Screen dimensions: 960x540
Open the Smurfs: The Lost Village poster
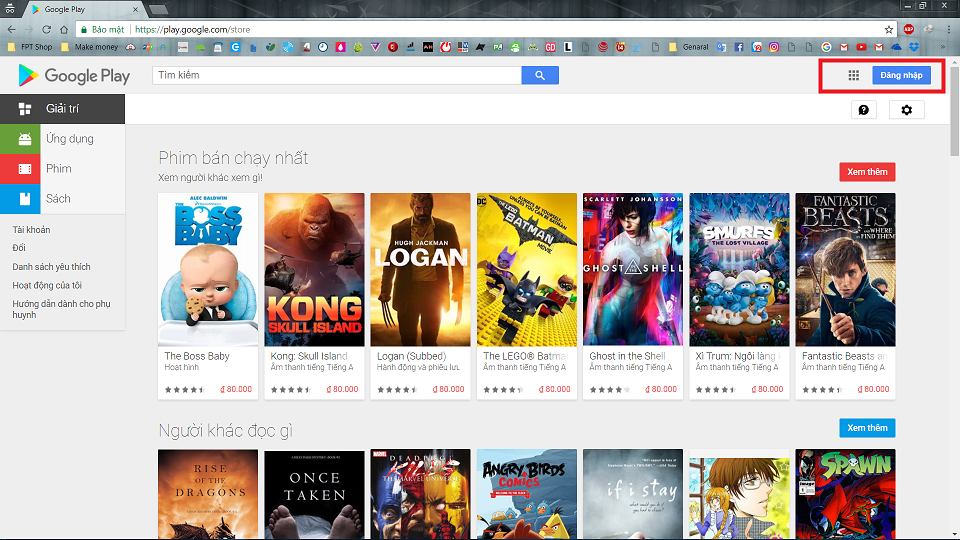point(739,270)
